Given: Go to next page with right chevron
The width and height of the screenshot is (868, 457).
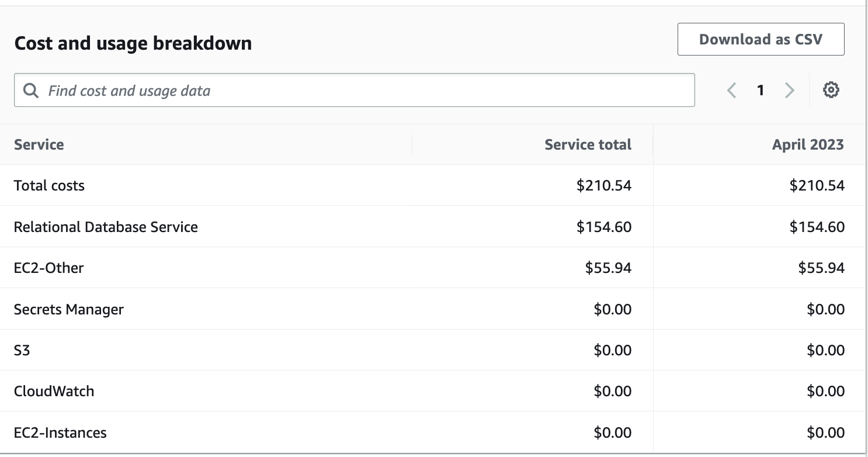Looking at the screenshot, I should pyautogui.click(x=790, y=90).
